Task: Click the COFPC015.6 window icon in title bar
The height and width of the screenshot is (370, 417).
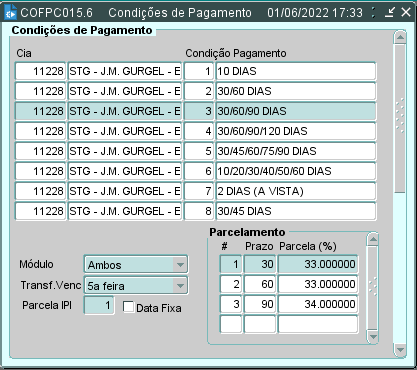Action: click(x=11, y=12)
